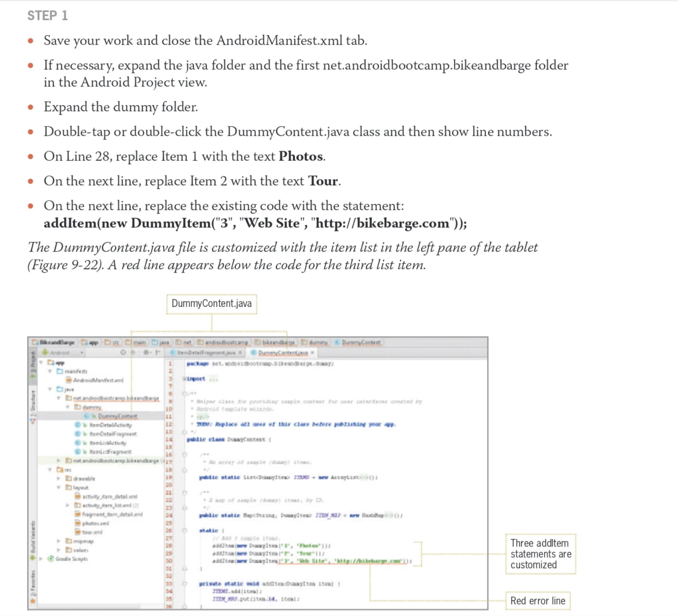
Task: Close the DummyContent.java tab
Action: tap(312, 353)
